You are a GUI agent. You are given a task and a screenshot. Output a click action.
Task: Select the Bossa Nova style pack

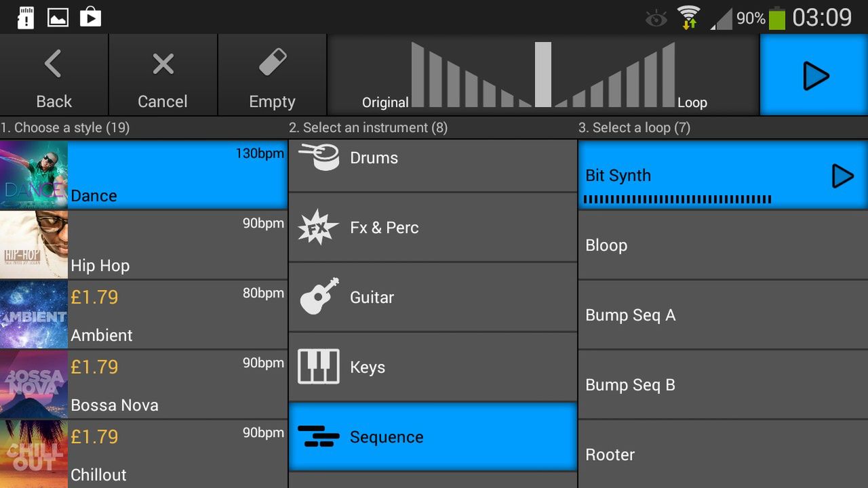point(144,385)
